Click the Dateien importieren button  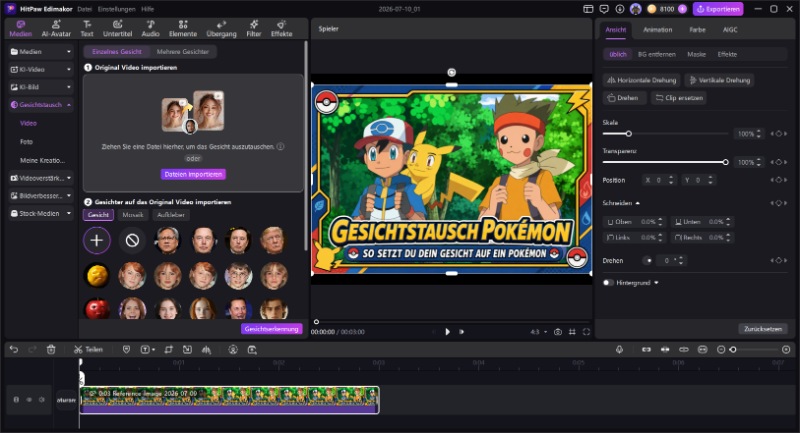click(193, 174)
